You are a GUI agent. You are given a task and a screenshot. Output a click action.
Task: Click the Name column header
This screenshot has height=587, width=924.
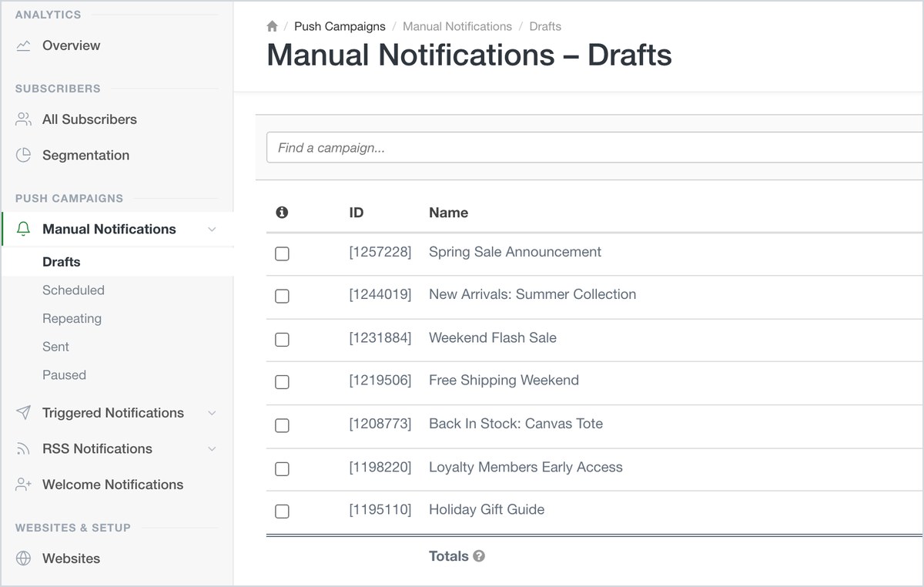click(448, 213)
